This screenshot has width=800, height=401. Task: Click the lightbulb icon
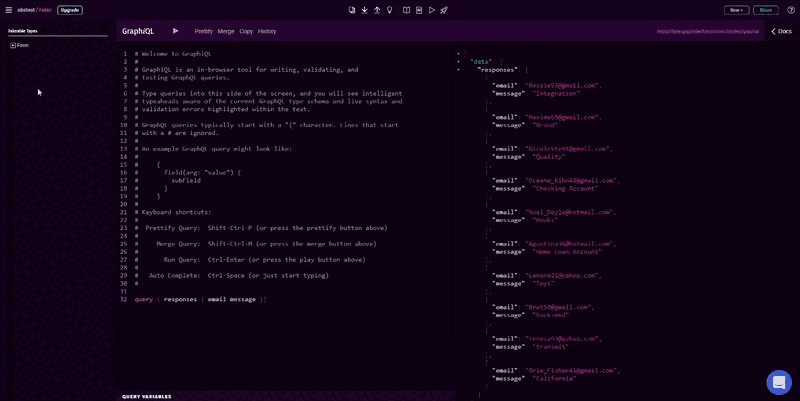[390, 10]
